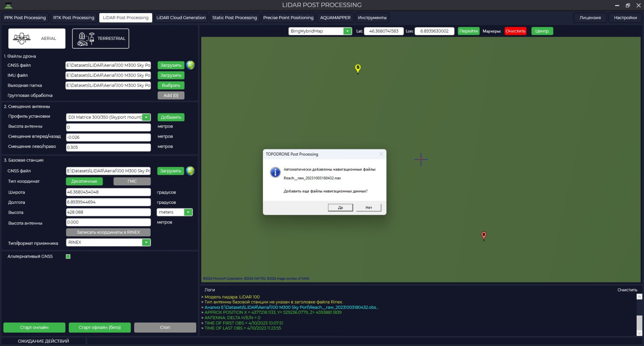Open the DJI Matrice 300/350 profile dropdown
Viewport: 644px width, 346px height.
coord(146,117)
